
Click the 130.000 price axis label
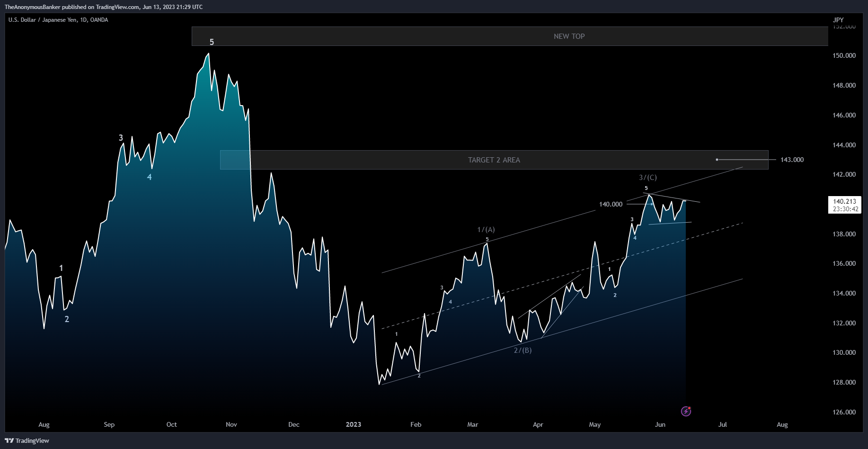pyautogui.click(x=844, y=352)
